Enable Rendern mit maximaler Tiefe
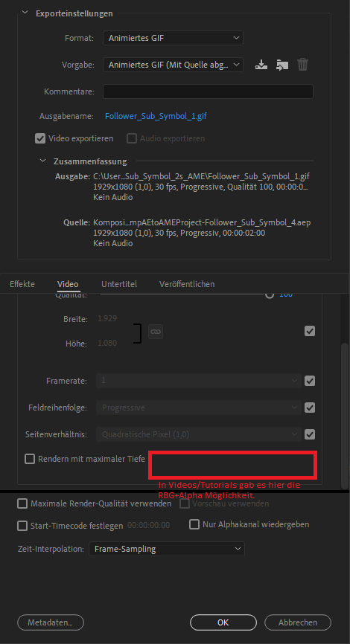 30,459
